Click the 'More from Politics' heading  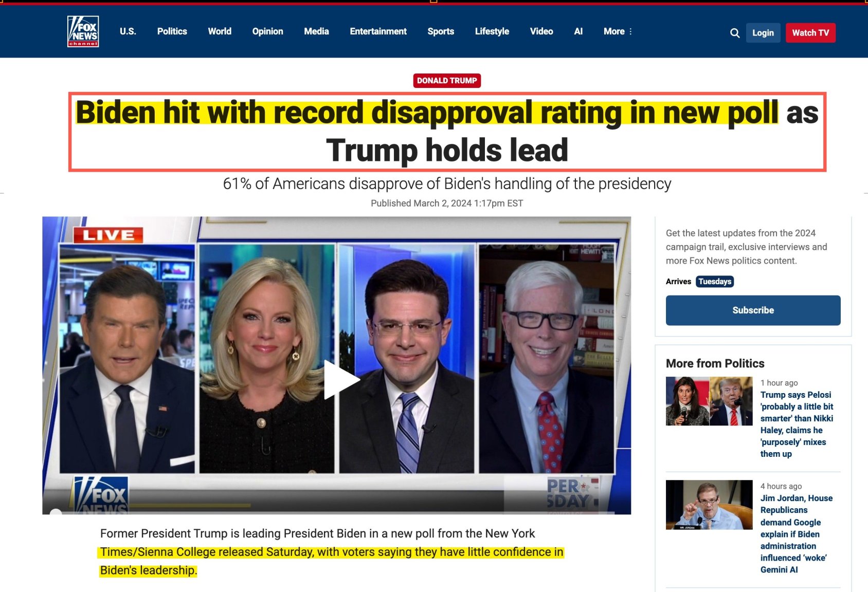[715, 363]
